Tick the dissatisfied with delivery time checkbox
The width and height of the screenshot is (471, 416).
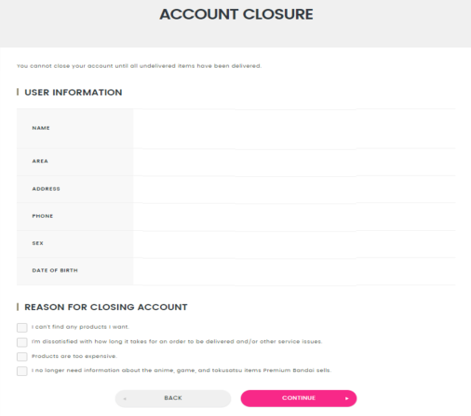pos(22,342)
